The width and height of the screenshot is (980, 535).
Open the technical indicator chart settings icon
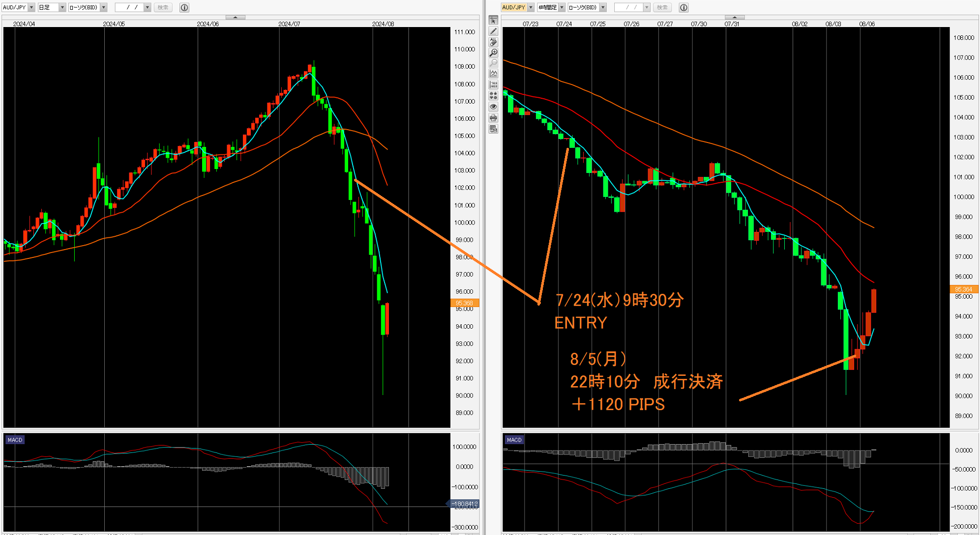[493, 74]
